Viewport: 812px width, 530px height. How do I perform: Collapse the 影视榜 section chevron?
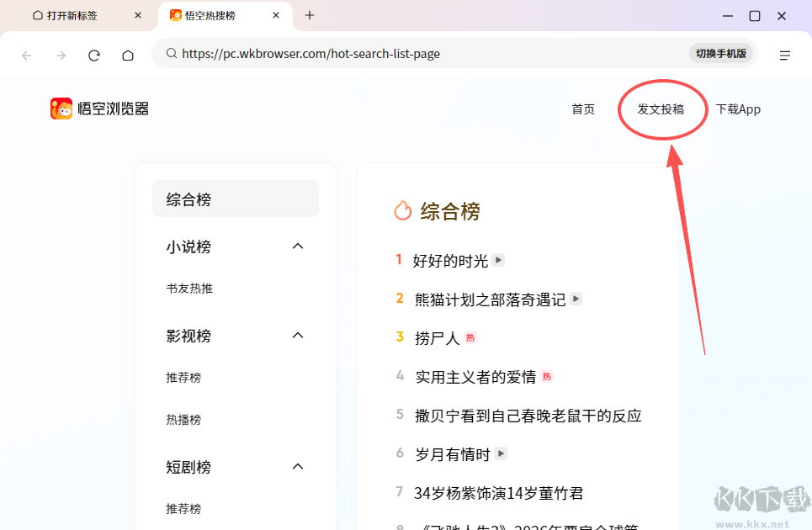(297, 336)
